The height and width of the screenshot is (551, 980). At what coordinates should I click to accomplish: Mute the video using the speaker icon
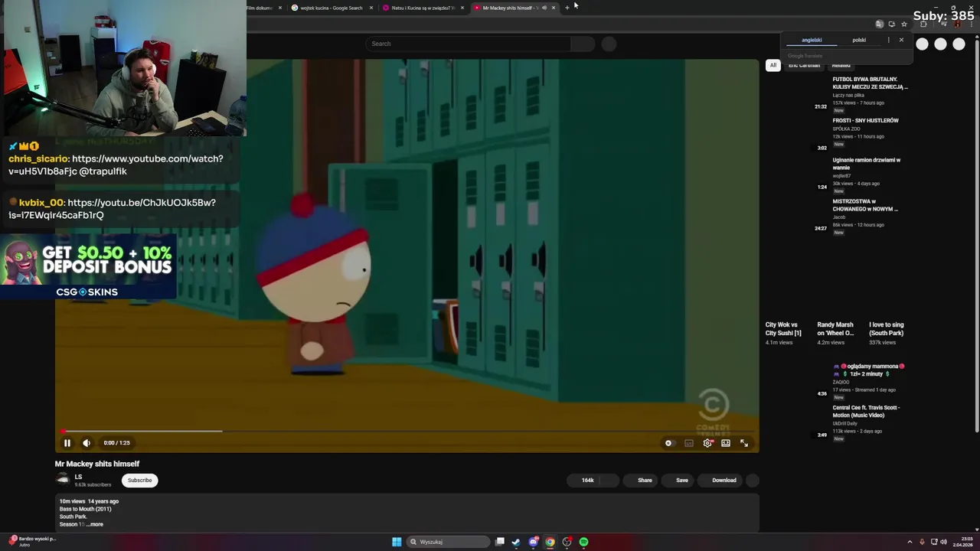87,443
